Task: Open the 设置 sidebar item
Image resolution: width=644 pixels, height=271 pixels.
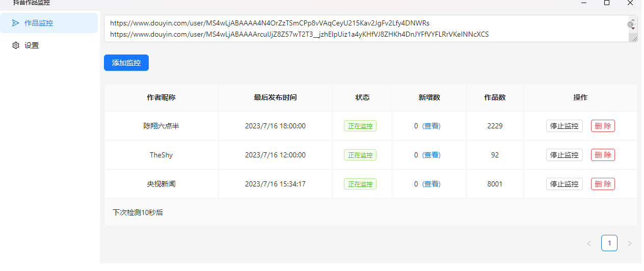Action: [49, 45]
